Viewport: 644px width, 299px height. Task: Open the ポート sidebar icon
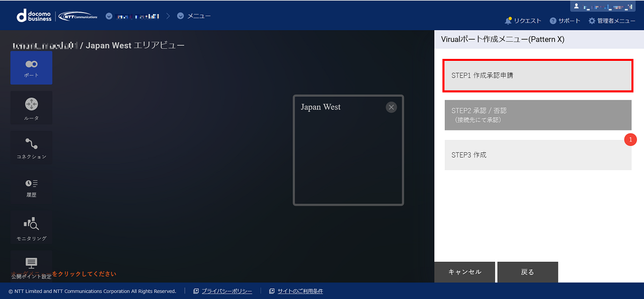click(x=31, y=68)
